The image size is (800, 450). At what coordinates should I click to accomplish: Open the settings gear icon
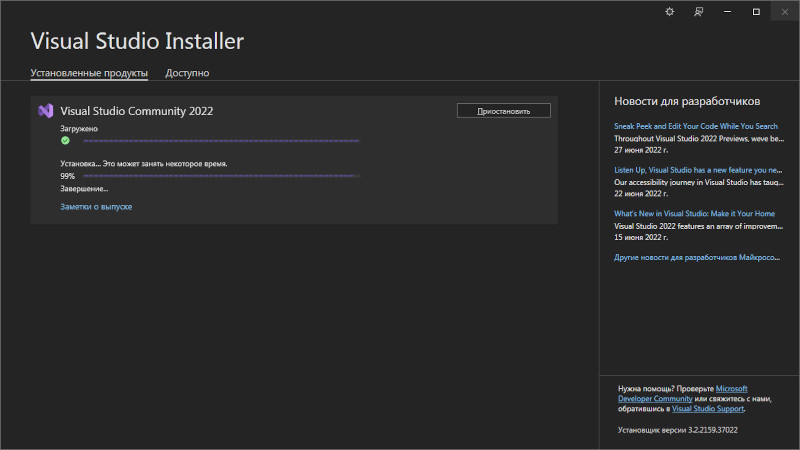pyautogui.click(x=669, y=12)
